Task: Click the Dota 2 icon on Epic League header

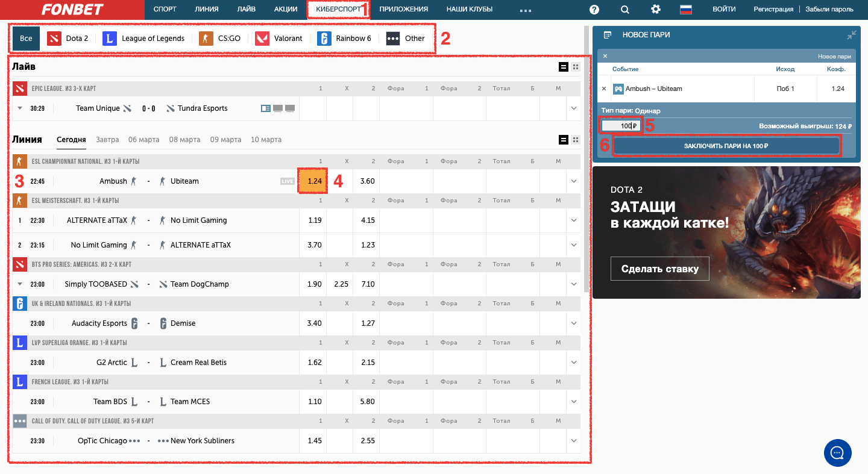Action: [x=19, y=89]
